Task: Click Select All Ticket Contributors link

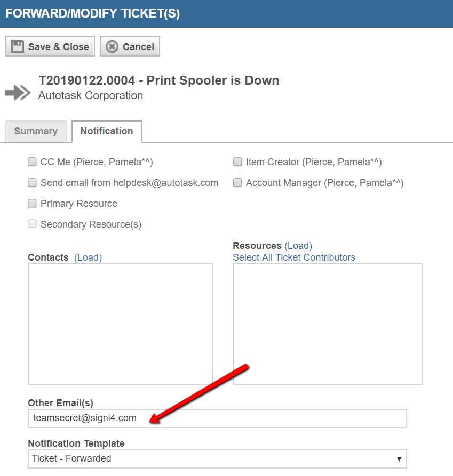Action: coord(294,257)
